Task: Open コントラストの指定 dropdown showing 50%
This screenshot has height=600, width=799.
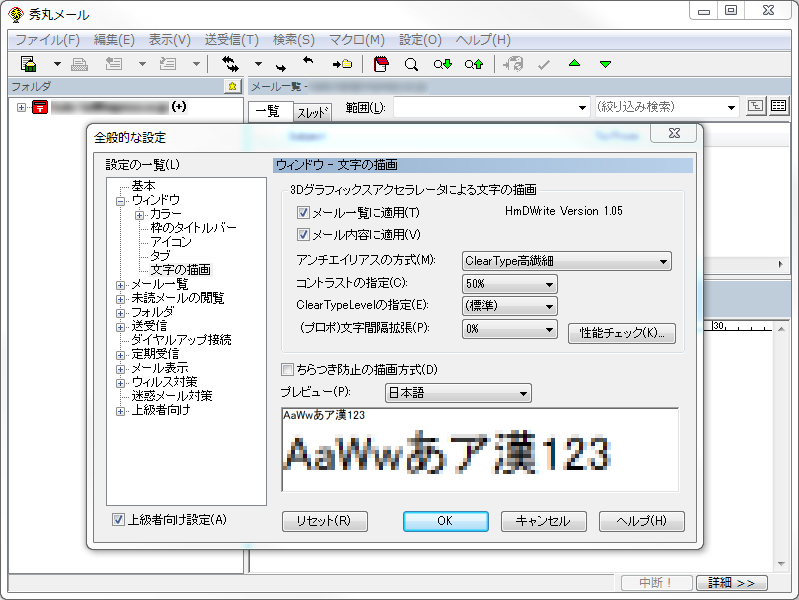Action: click(510, 284)
